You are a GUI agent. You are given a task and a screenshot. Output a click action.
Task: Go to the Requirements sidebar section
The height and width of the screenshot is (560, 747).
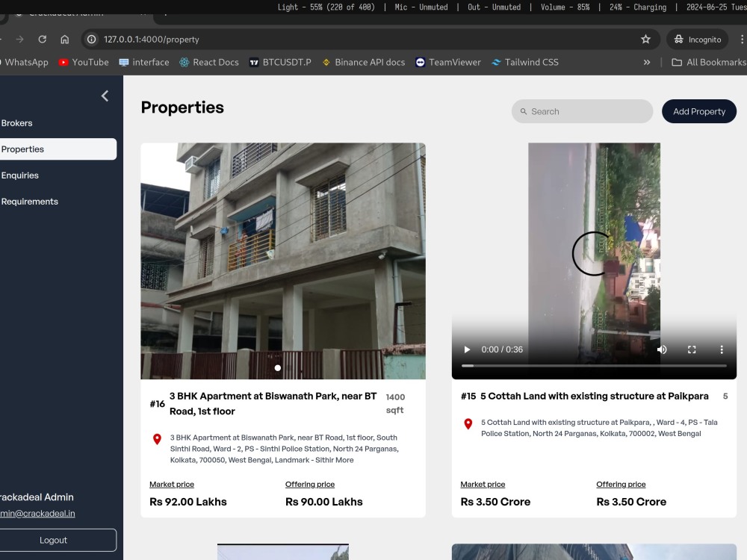(x=30, y=202)
